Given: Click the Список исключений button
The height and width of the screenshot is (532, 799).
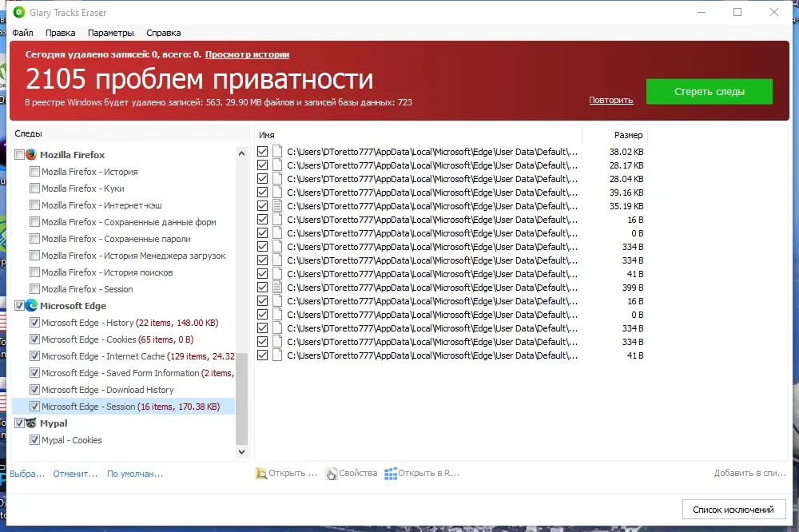Looking at the screenshot, I should [x=733, y=510].
